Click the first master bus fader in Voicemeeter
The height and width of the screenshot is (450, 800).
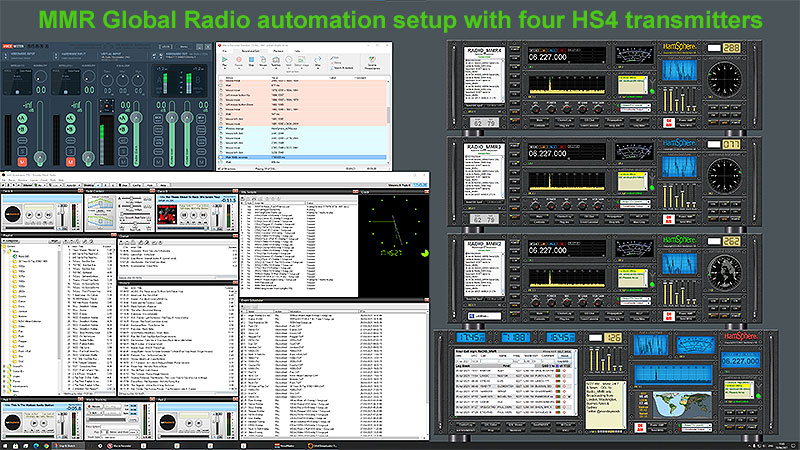pos(171,118)
